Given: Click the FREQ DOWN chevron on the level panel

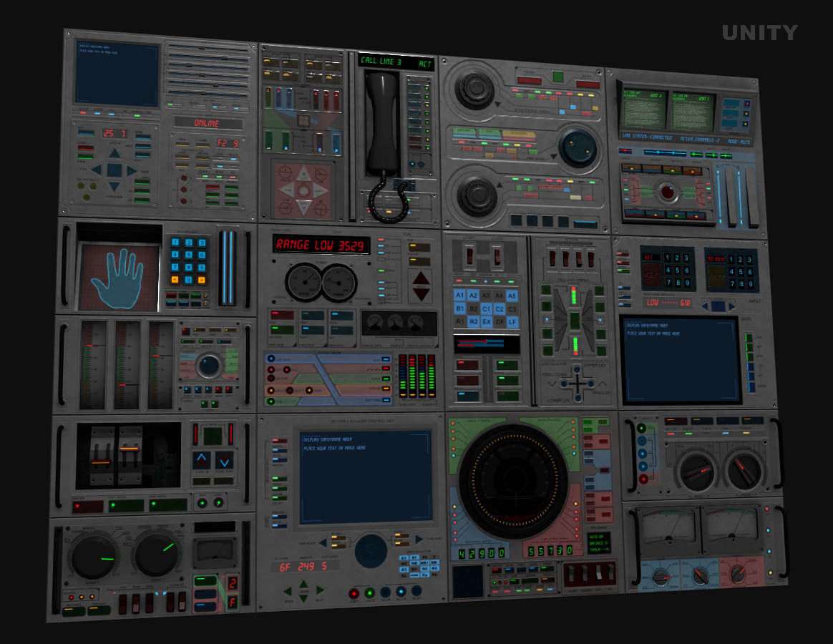Looking at the screenshot, I should 552,384.
